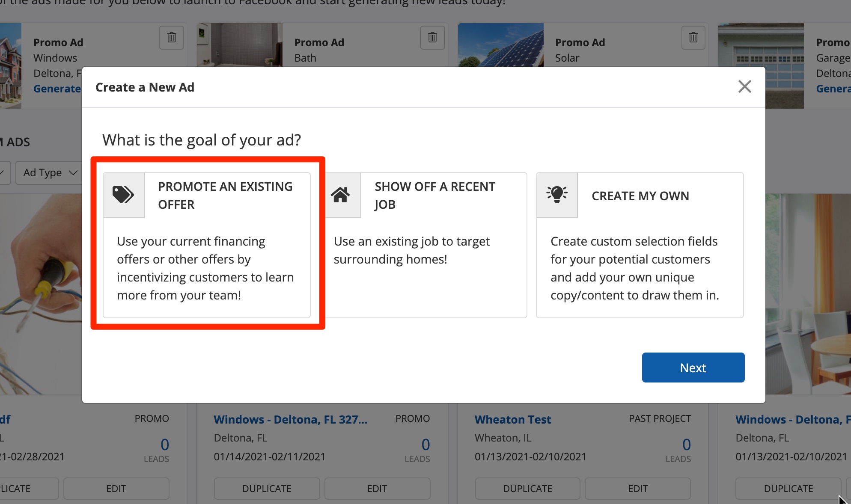Screen dimensions: 851x504
Task: Duplicate the Windows - Deltona ad from 01/14/2021
Action: point(267,489)
